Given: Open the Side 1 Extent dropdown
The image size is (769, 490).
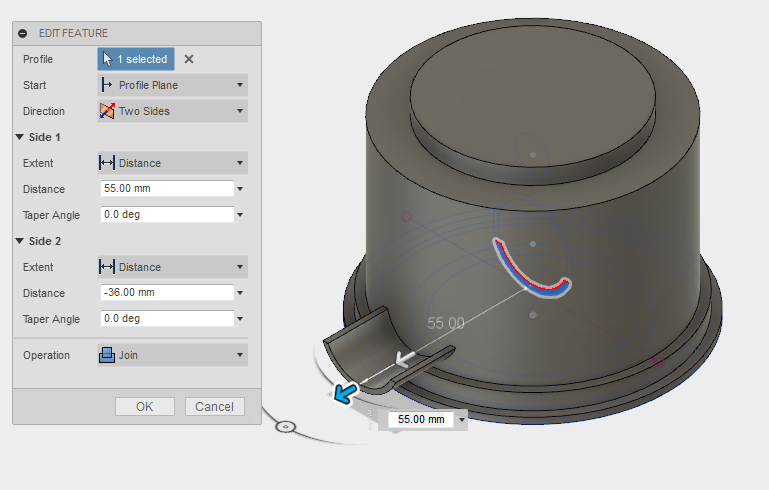Looking at the screenshot, I should point(173,163).
